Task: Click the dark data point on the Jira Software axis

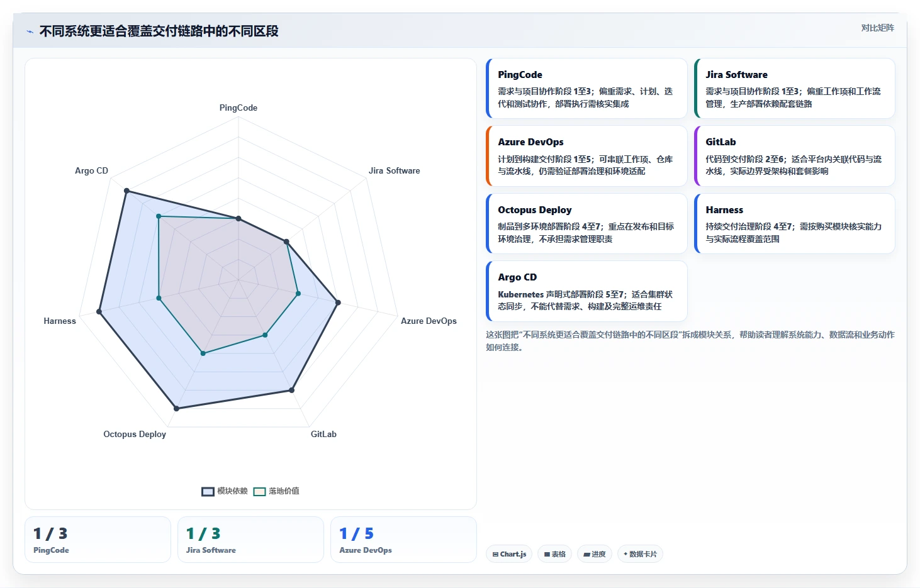Action: coord(286,241)
